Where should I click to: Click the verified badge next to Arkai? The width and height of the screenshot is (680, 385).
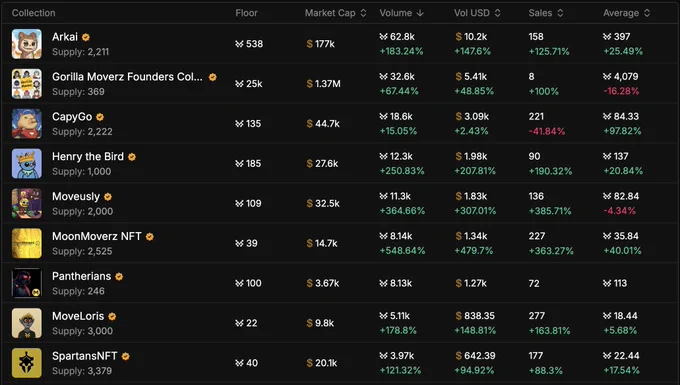point(86,37)
